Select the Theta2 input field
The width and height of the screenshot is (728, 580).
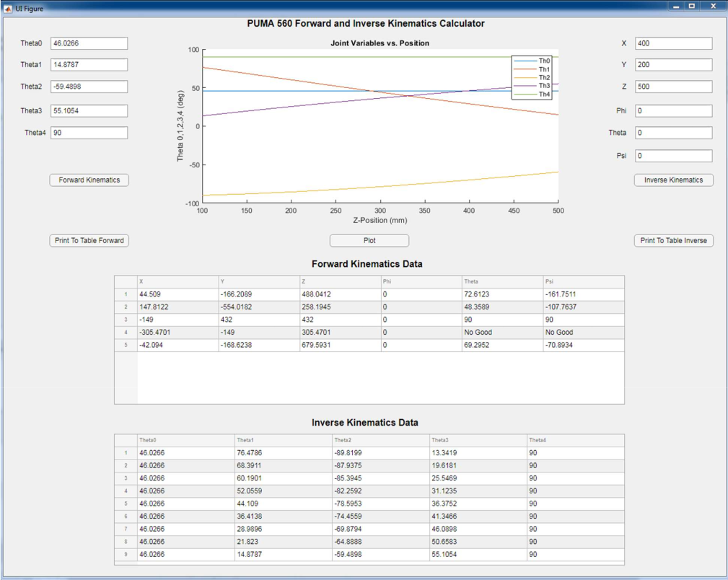(89, 87)
